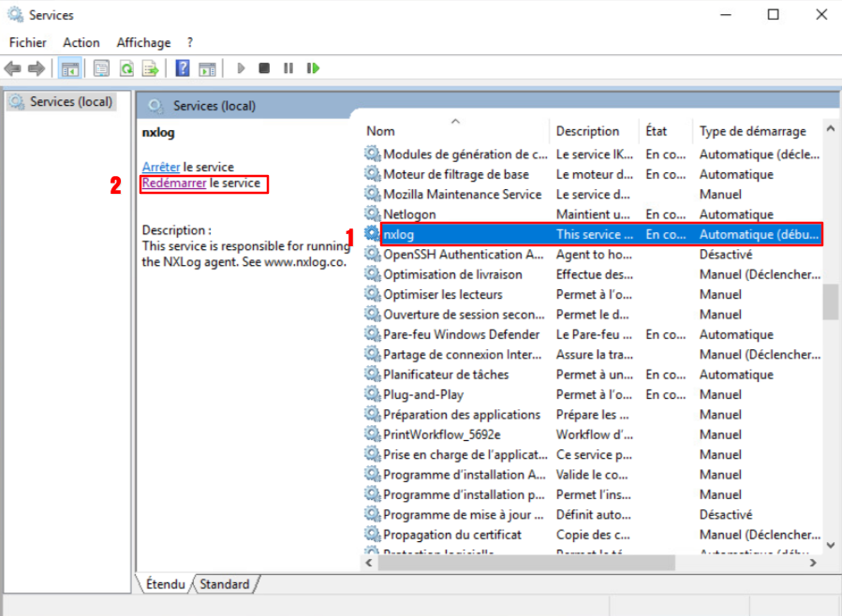Toggle the Show/Hide Console Tree icon

(69, 68)
